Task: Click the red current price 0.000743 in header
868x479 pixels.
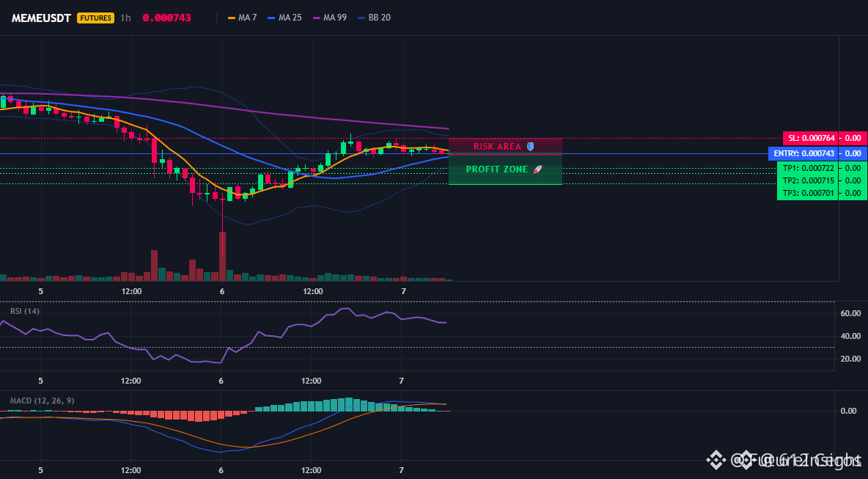Action: (x=166, y=18)
